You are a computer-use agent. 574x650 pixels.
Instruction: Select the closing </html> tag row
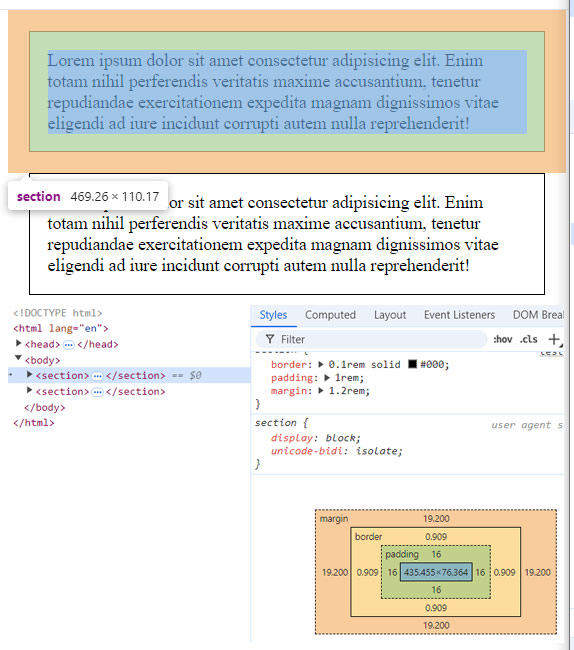34,423
